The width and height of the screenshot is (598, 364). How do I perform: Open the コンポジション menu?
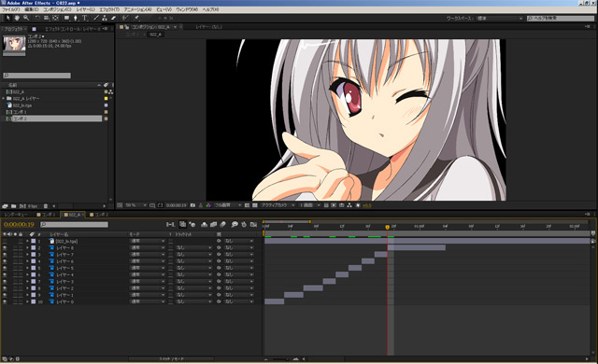tap(57, 9)
